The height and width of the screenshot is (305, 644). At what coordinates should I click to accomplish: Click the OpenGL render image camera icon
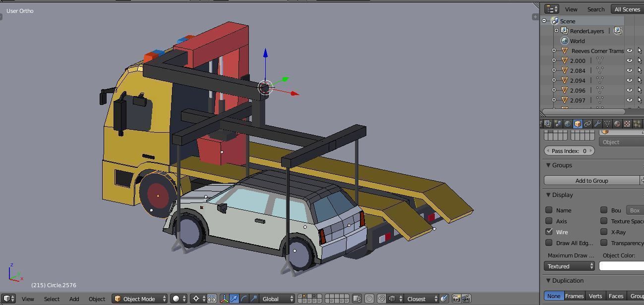click(x=456, y=299)
